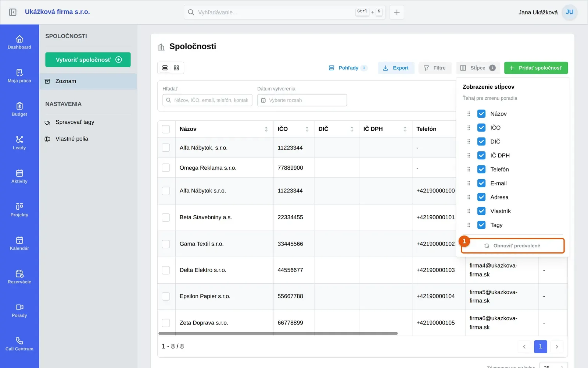Toggle the select-all header checkbox
The width and height of the screenshot is (588, 368).
tap(166, 129)
